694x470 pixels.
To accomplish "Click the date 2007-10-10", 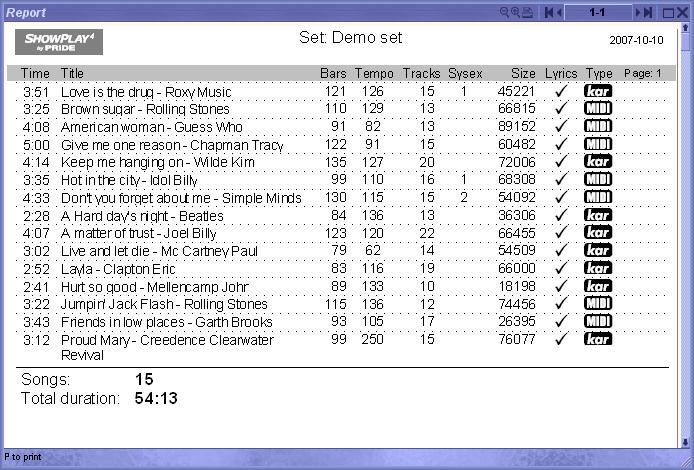I will [636, 40].
